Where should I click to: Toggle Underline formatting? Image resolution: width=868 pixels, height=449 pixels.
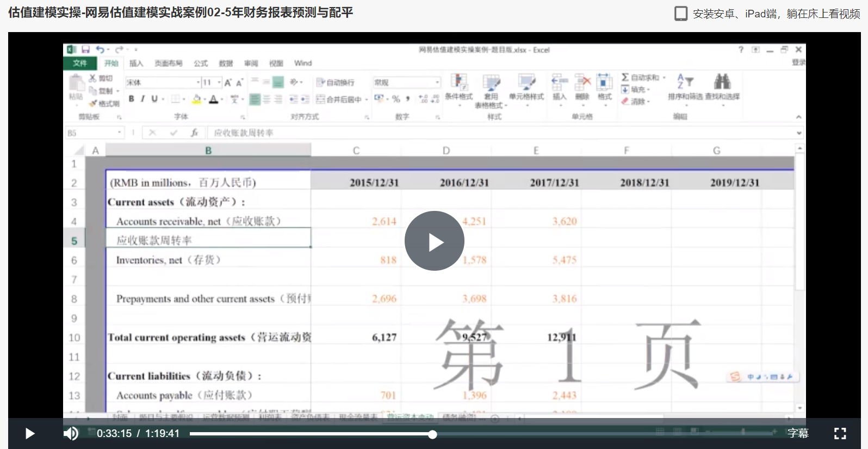click(x=154, y=99)
